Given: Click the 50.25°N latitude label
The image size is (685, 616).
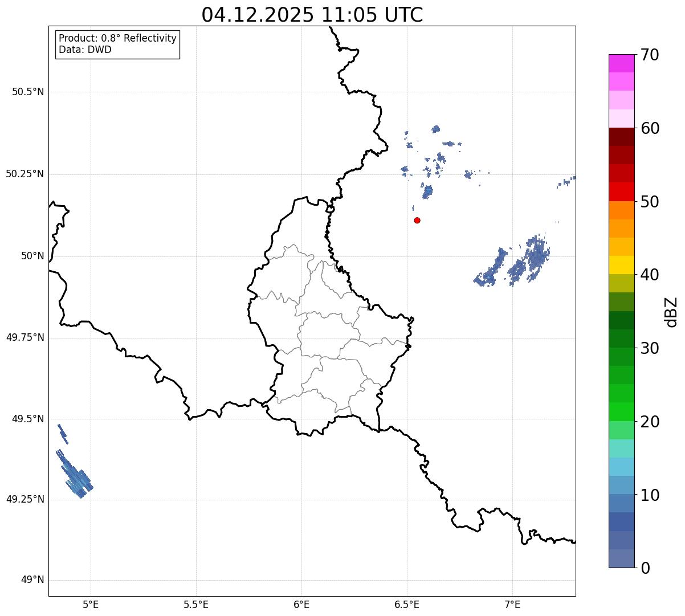Looking at the screenshot, I should tap(25, 174).
